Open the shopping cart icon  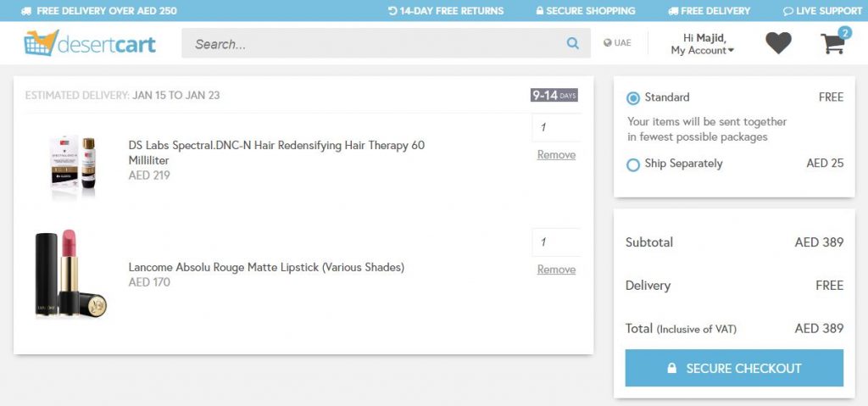832,44
